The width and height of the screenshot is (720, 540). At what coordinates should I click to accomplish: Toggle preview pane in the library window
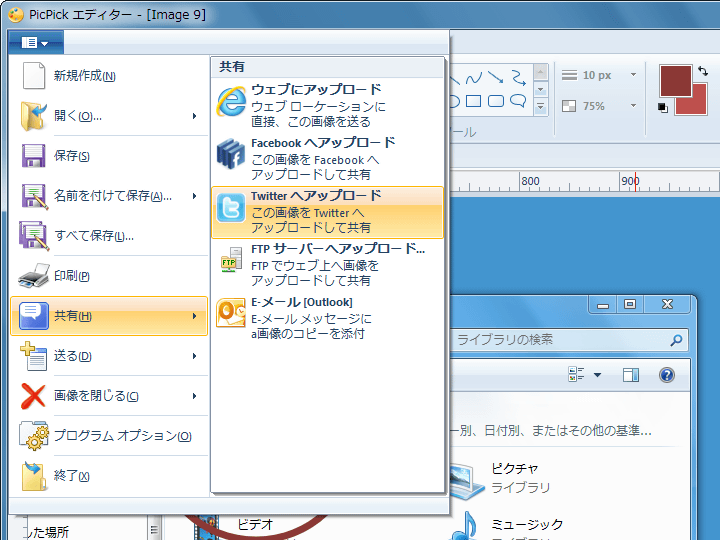pos(630,375)
